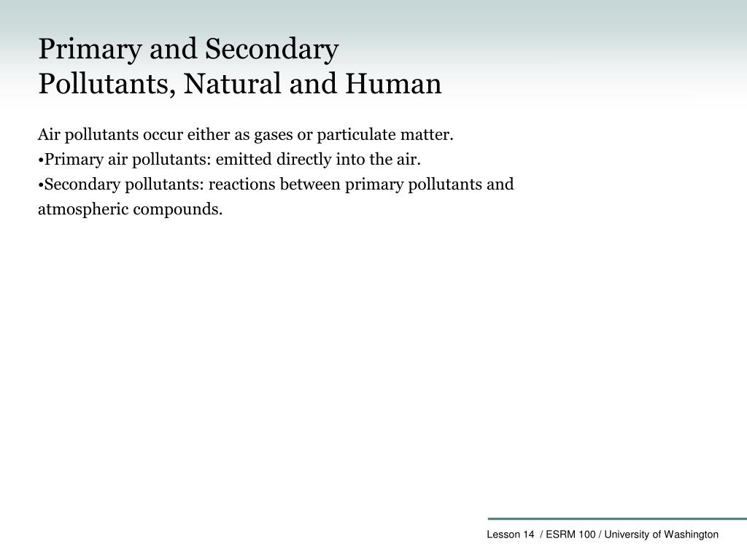Screen dimensions: 747x560
Task: Click the footer 'Lesson 14 / ESRM 100 / University of Washington'
Action: [602, 534]
